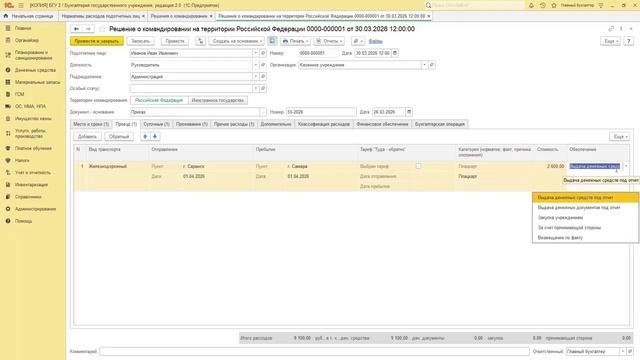Switch to the Место и сроки (1) tab
Image resolution: width=640 pixels, height=360 pixels.
click(x=91, y=124)
